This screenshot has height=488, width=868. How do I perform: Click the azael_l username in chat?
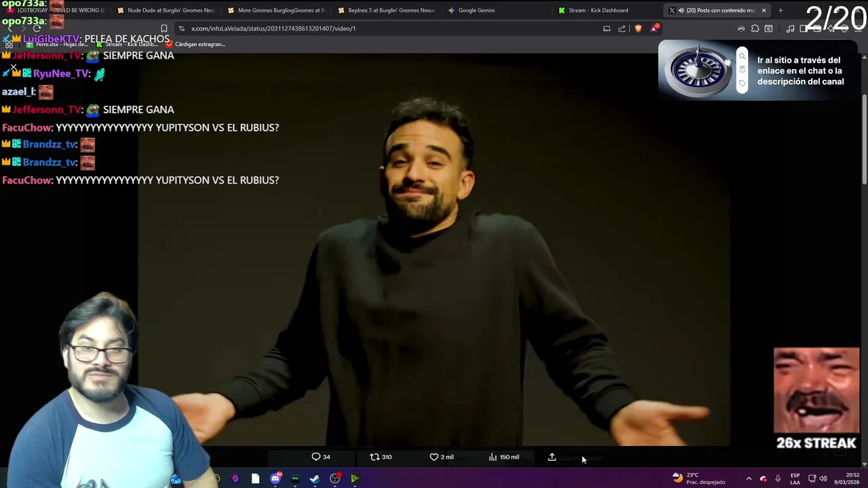pyautogui.click(x=18, y=91)
